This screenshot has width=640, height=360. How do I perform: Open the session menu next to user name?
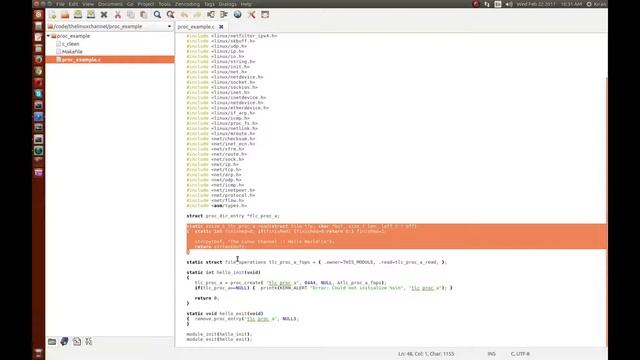coord(589,4)
